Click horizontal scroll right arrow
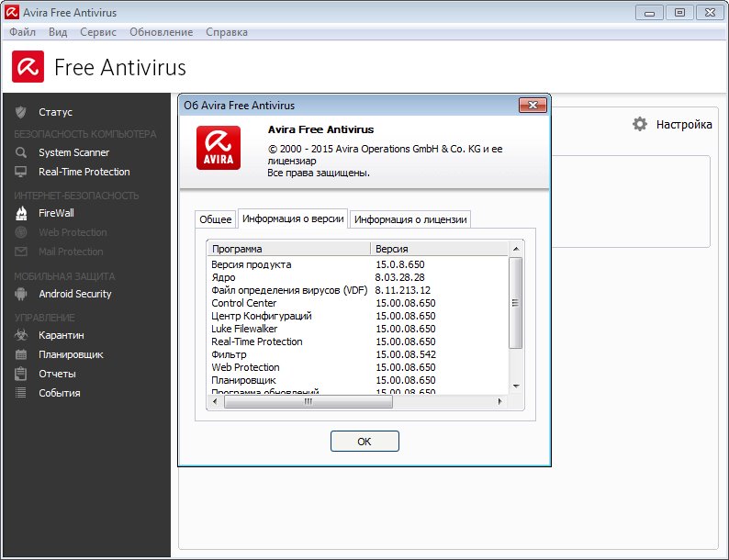The width and height of the screenshot is (729, 560). click(500, 401)
